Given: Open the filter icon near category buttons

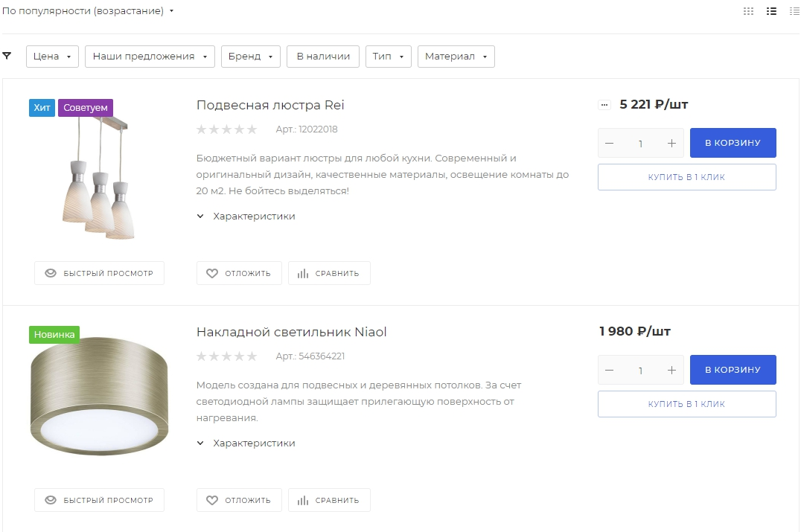Looking at the screenshot, I should point(7,55).
